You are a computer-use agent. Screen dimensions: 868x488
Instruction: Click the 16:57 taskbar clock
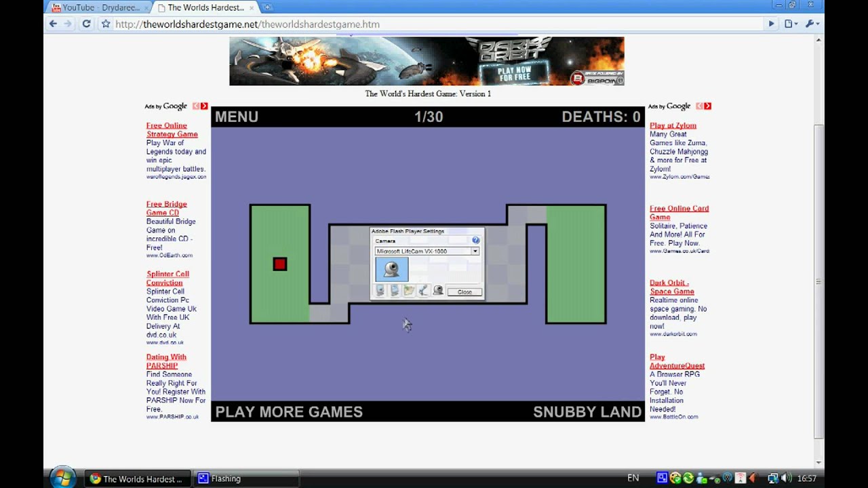(807, 479)
